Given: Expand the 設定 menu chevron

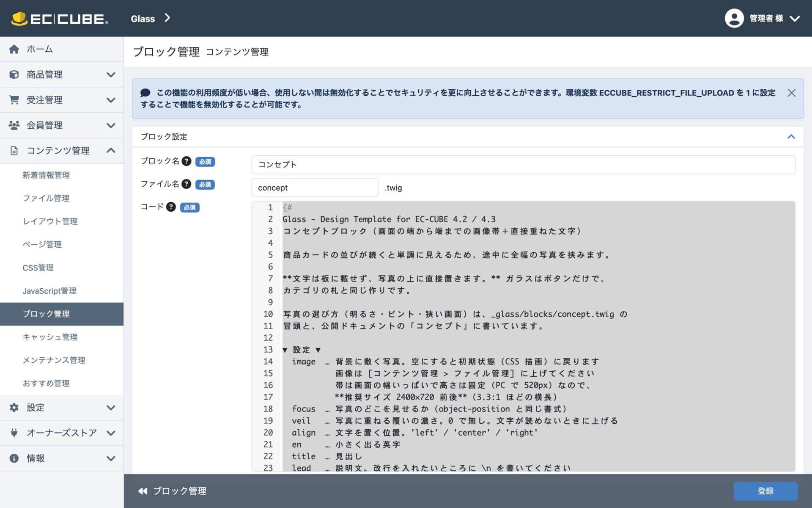Looking at the screenshot, I should coord(111,408).
